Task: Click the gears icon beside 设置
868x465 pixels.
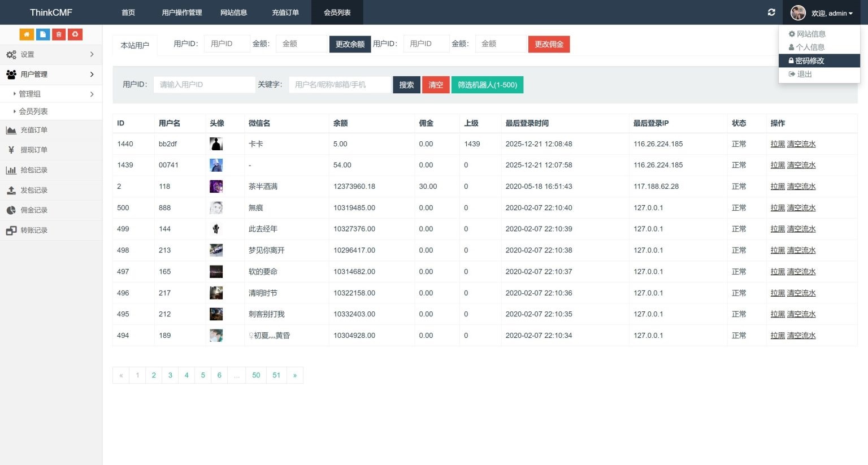Action: [11, 55]
